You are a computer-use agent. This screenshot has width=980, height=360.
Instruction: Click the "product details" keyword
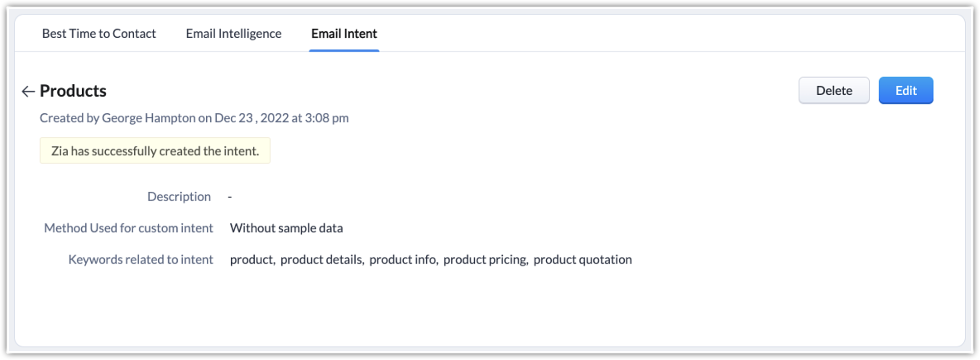click(x=321, y=259)
